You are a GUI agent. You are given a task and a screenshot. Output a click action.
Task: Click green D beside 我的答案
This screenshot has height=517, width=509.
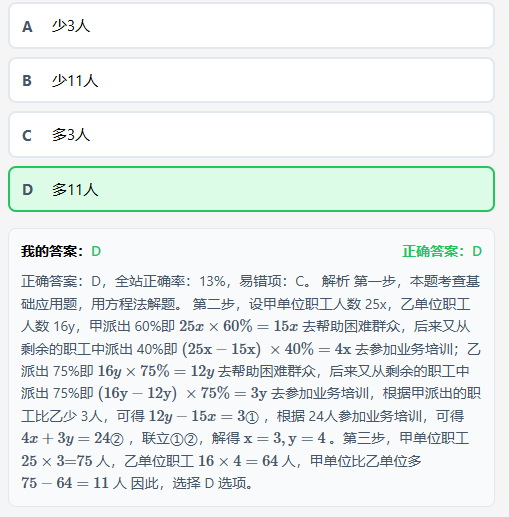96,251
